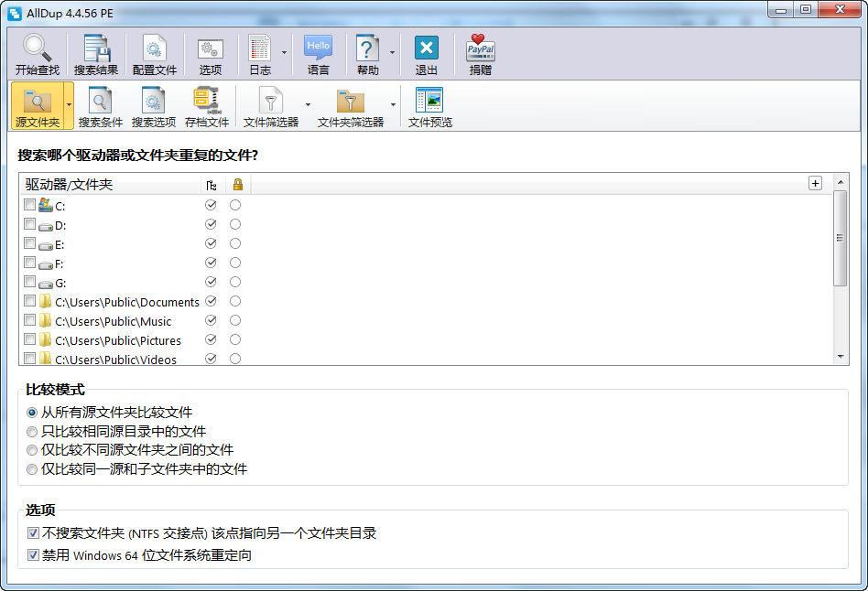This screenshot has height=591, width=868.
Task: Expand the 源文件夹 dropdown arrow
Action: coord(69,104)
